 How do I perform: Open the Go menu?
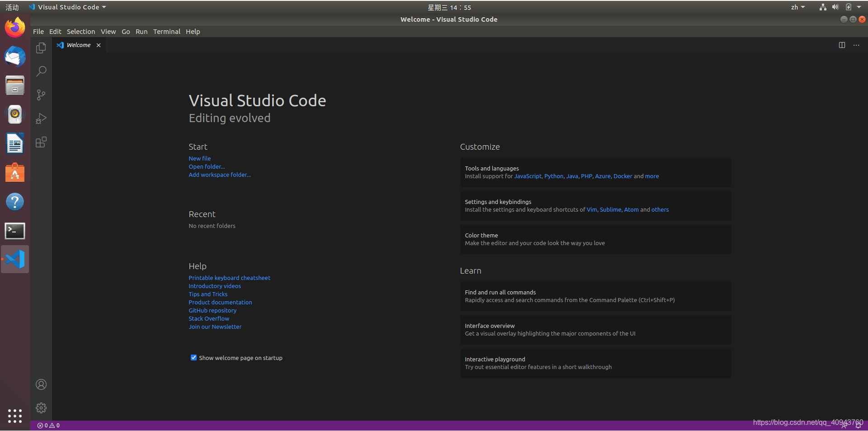[x=126, y=32]
